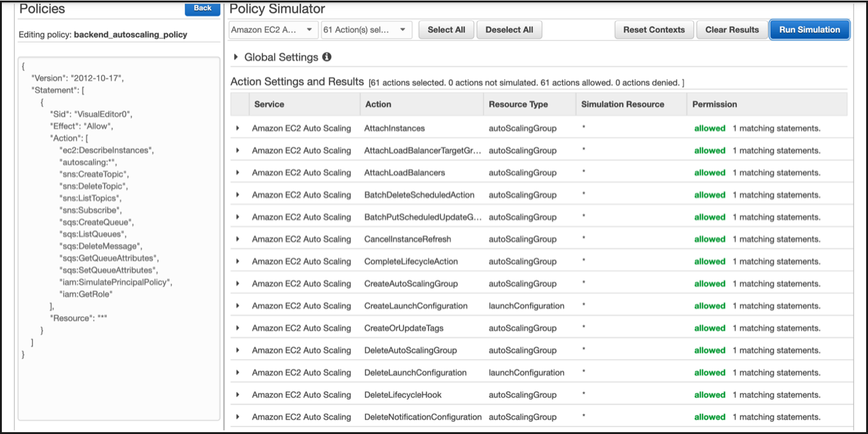Click the CancelInstanceRefresh action name
Viewport: 868px width, 434px height.
pyautogui.click(x=408, y=239)
